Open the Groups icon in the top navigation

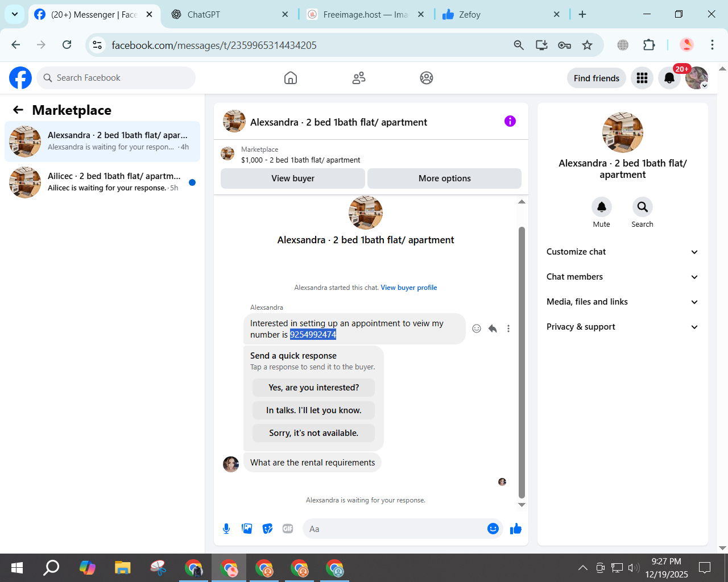point(427,78)
